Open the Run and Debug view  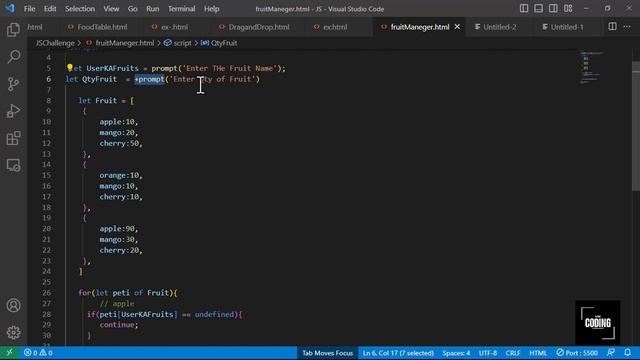click(13, 111)
